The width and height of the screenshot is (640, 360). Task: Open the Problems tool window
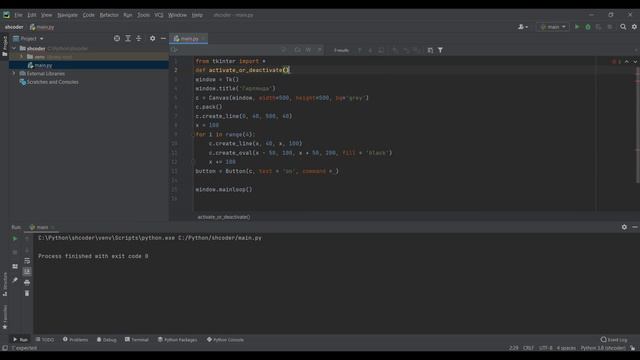(x=76, y=340)
